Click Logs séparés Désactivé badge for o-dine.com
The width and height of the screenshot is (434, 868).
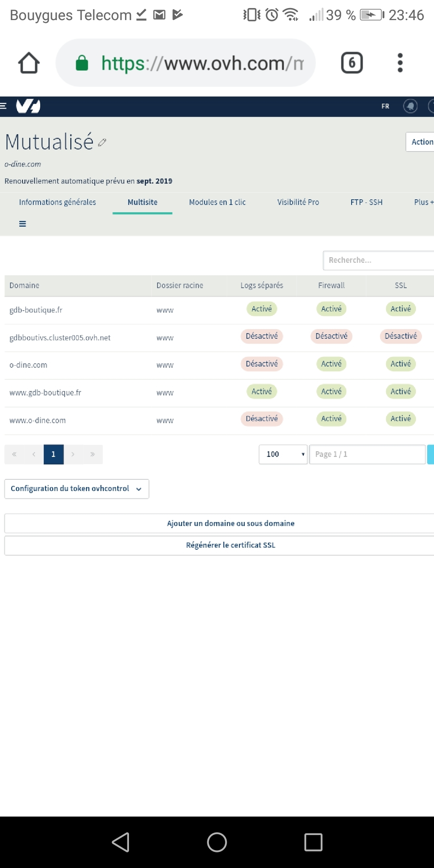coord(262,364)
